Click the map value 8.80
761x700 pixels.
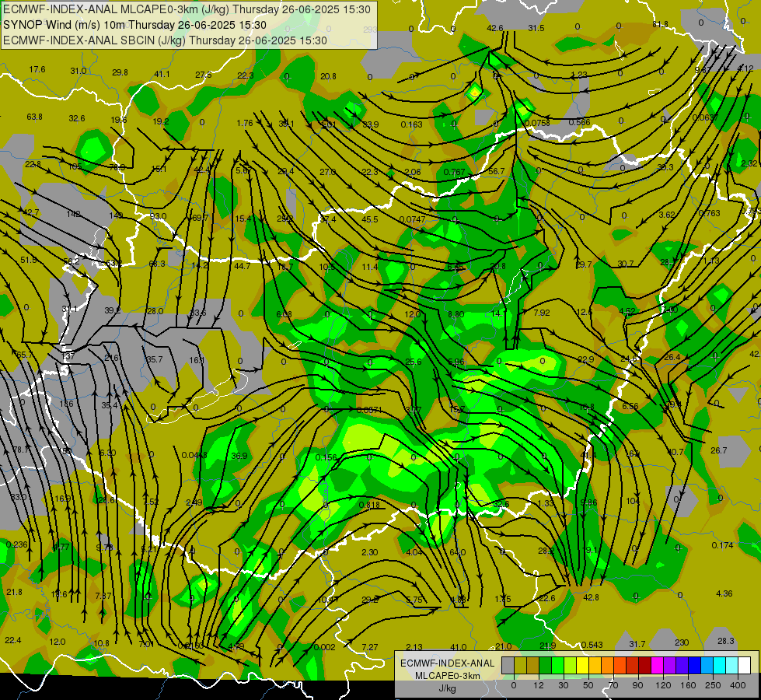(456, 315)
